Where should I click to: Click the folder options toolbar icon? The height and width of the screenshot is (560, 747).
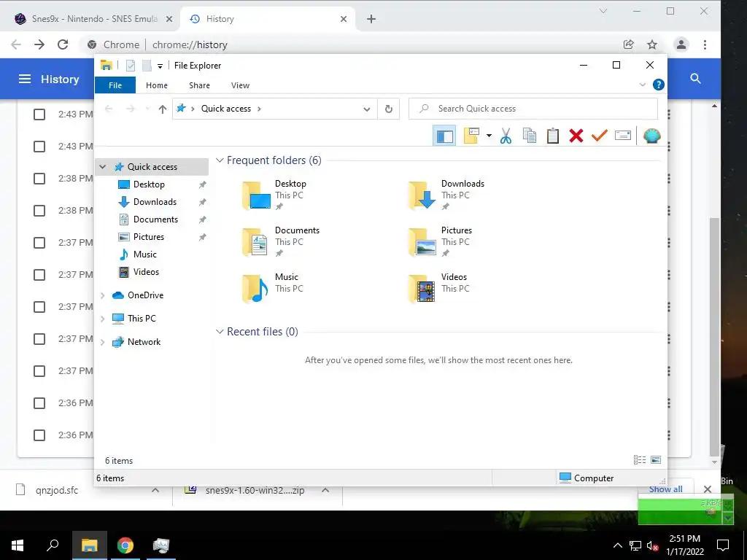click(x=472, y=136)
